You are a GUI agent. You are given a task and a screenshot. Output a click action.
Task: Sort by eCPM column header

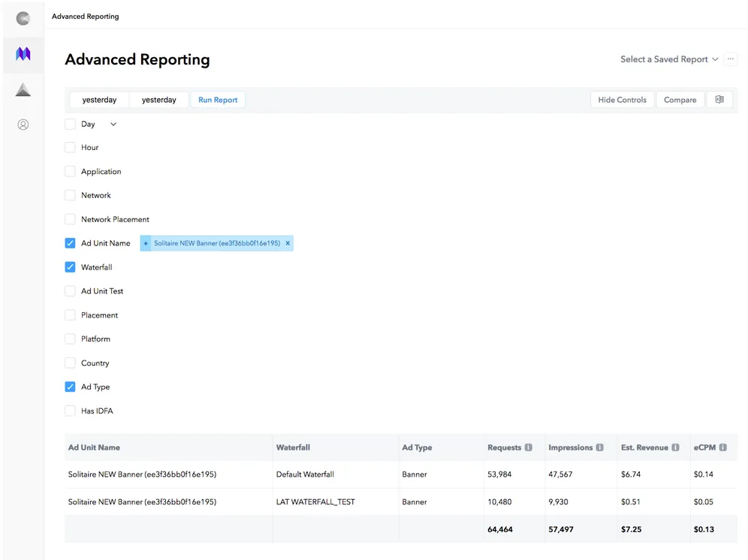point(704,447)
